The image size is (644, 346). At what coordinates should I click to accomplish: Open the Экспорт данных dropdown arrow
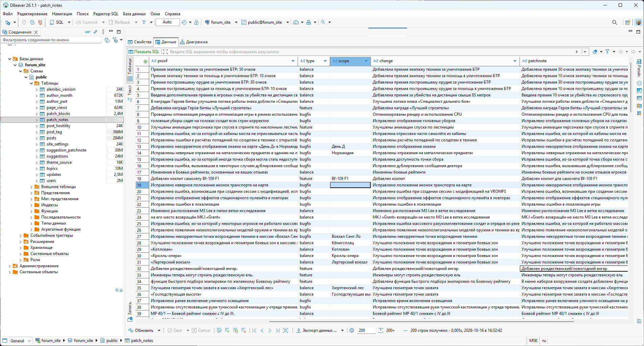tap(342, 330)
